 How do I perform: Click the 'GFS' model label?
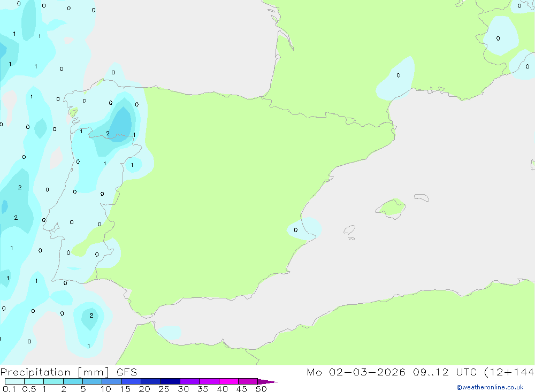click(127, 372)
